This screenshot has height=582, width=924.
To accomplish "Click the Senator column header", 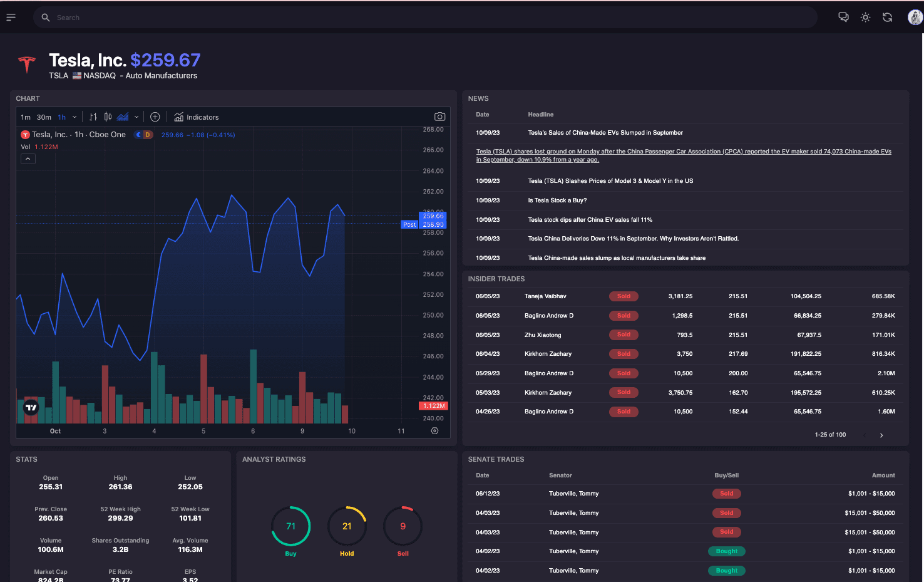I will click(x=560, y=475).
